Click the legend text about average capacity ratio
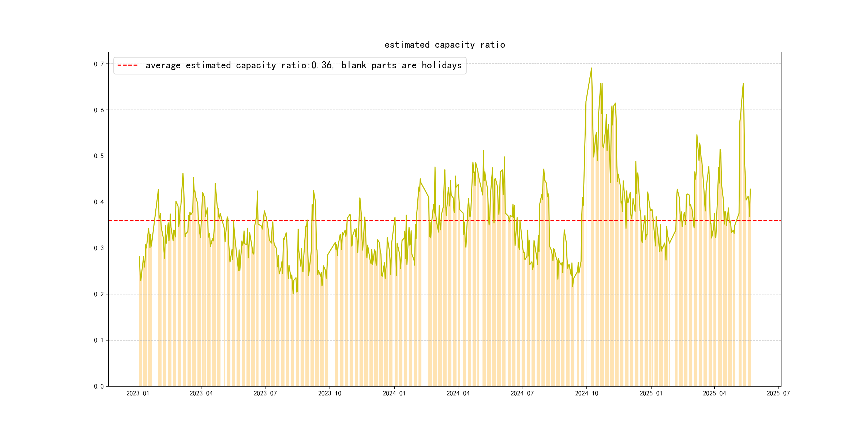Image resolution: width=868 pixels, height=434 pixels. tap(303, 65)
